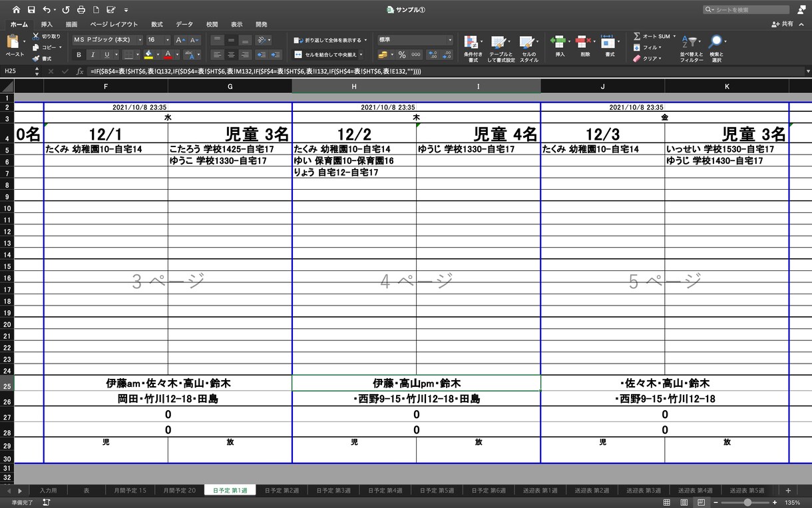Increase font size with the A▲ button
The image size is (812, 508).
click(x=181, y=40)
